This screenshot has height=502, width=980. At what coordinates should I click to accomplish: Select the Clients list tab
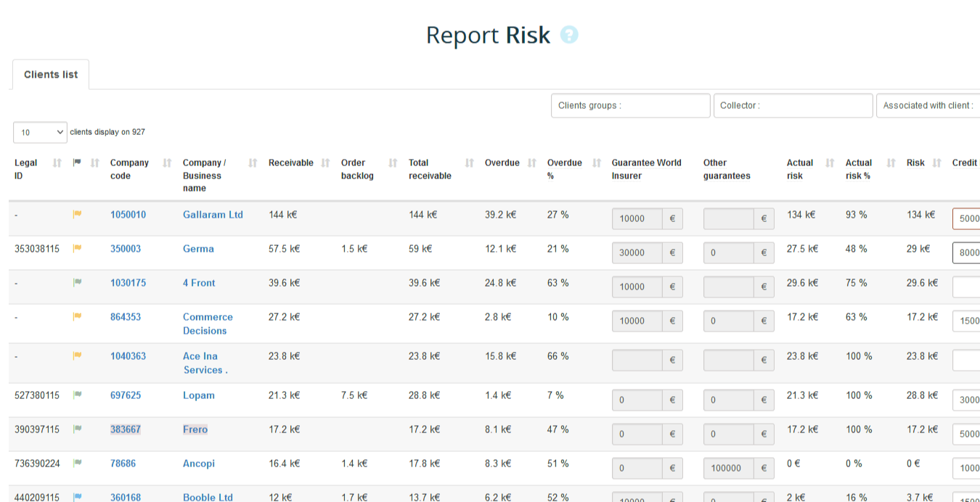click(51, 75)
